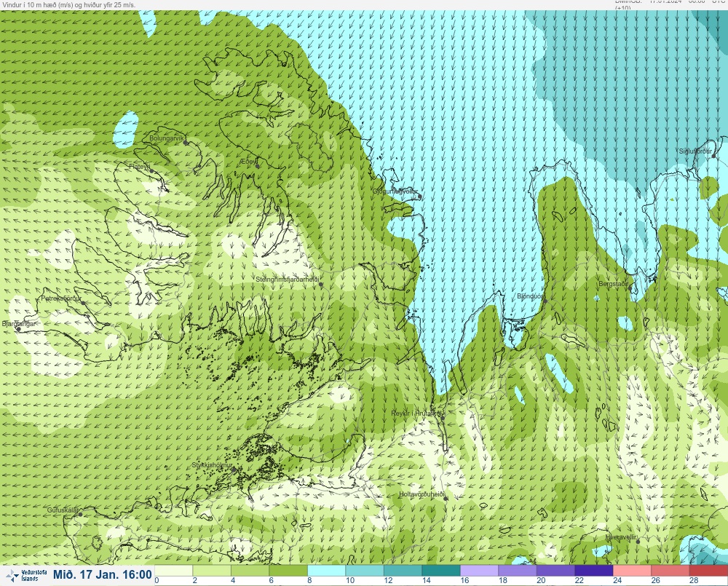This screenshot has width=728, height=586.
Task: Pick the 26–28 m/s salmon red legend swatch
Action: (x=670, y=570)
